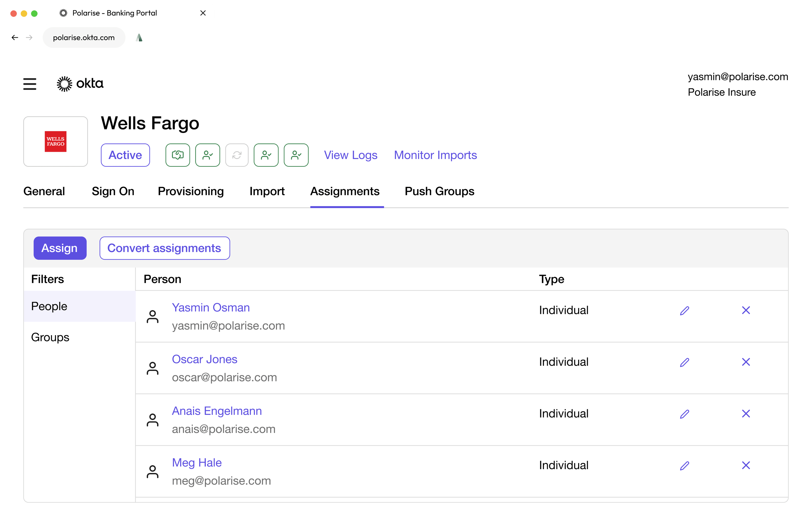
Task: Remove Oscar Jones's assignment with the X
Action: [746, 362]
